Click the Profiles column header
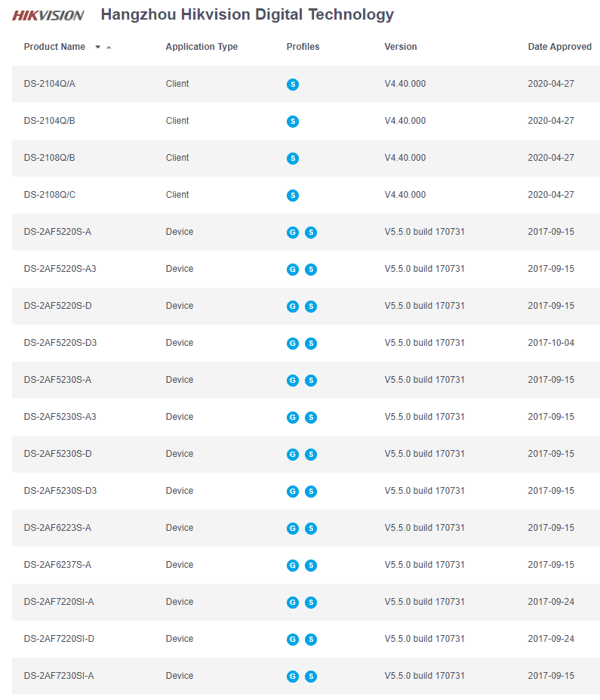Screen dimensions: 600x700 click(303, 47)
